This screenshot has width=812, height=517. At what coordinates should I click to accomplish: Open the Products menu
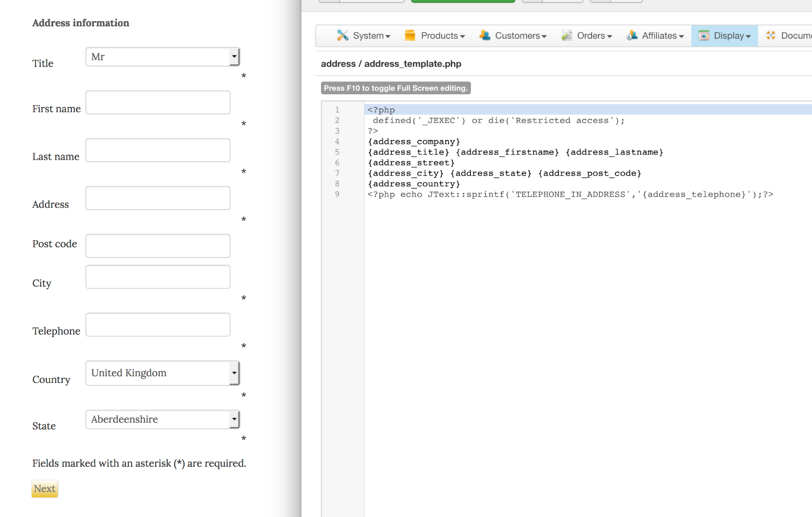(443, 35)
